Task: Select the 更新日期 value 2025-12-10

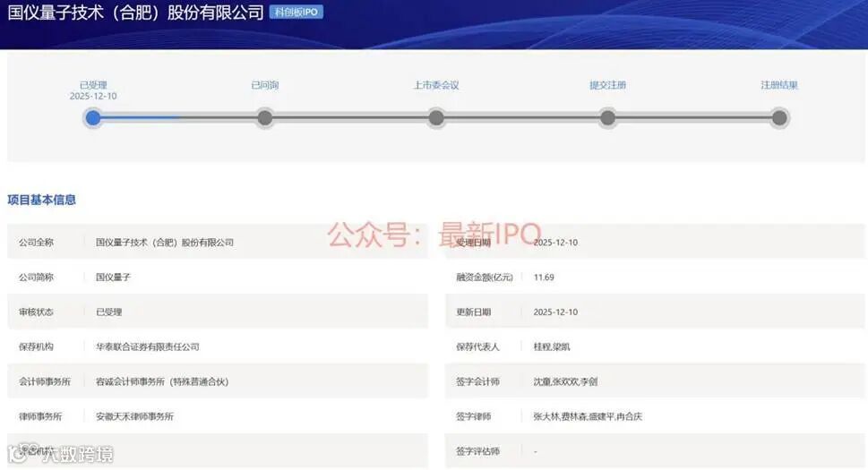Action: [x=555, y=312]
